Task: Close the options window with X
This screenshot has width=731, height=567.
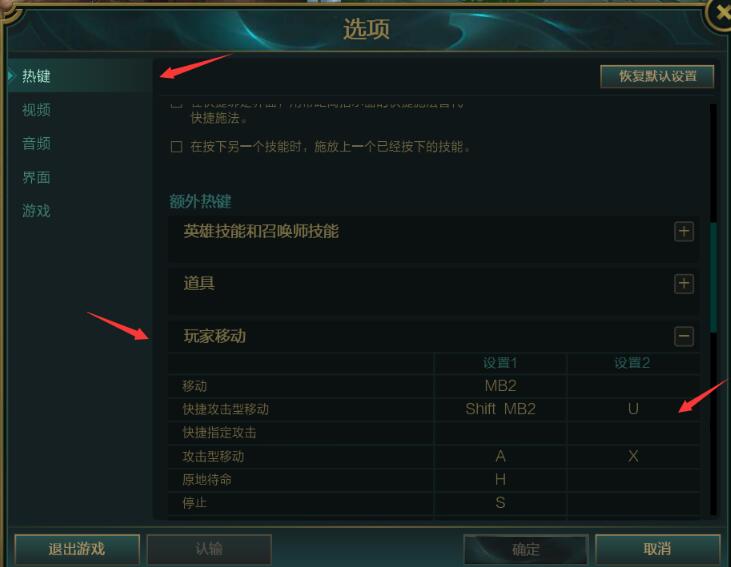Action: pyautogui.click(x=720, y=13)
